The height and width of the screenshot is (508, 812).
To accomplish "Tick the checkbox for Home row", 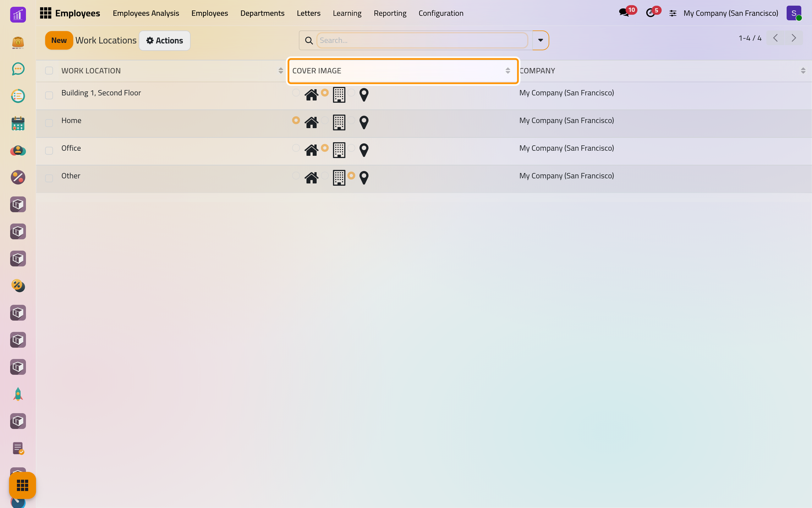I will tap(49, 123).
